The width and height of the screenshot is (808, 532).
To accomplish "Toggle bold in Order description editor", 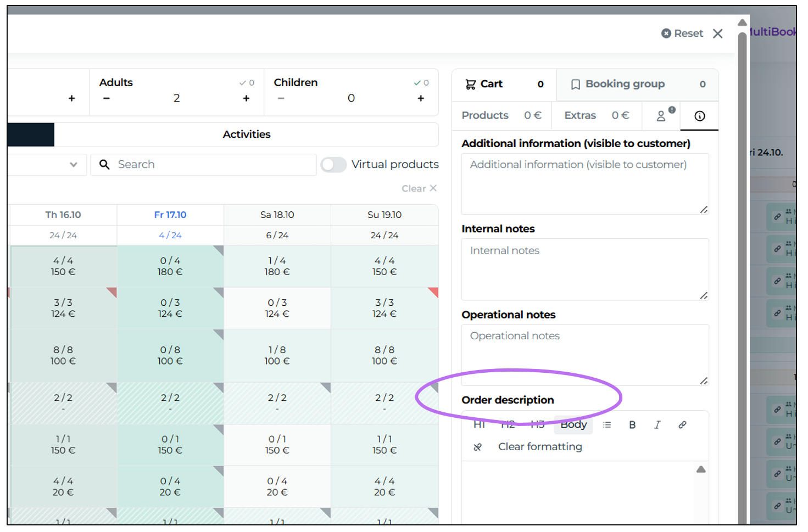I will 632,425.
